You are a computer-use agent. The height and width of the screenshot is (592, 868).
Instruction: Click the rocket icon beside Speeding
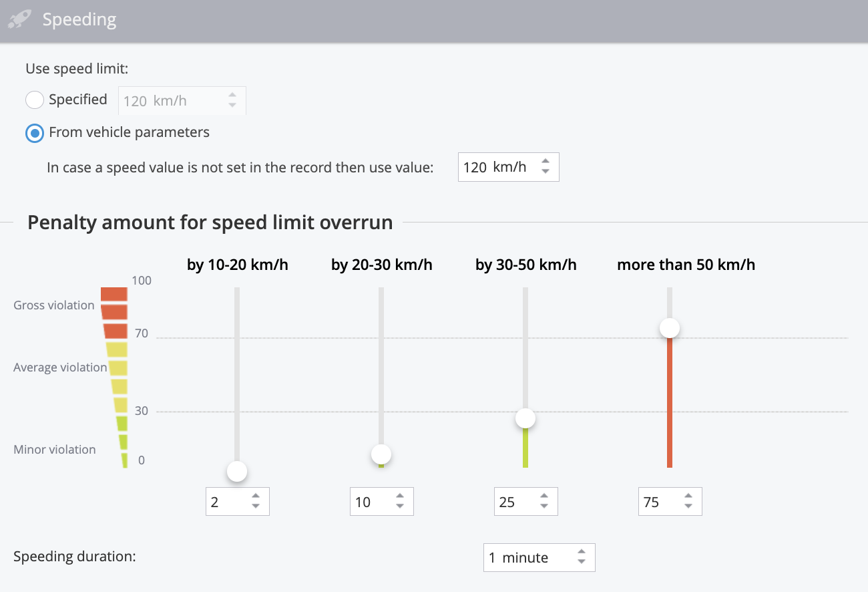click(20, 19)
